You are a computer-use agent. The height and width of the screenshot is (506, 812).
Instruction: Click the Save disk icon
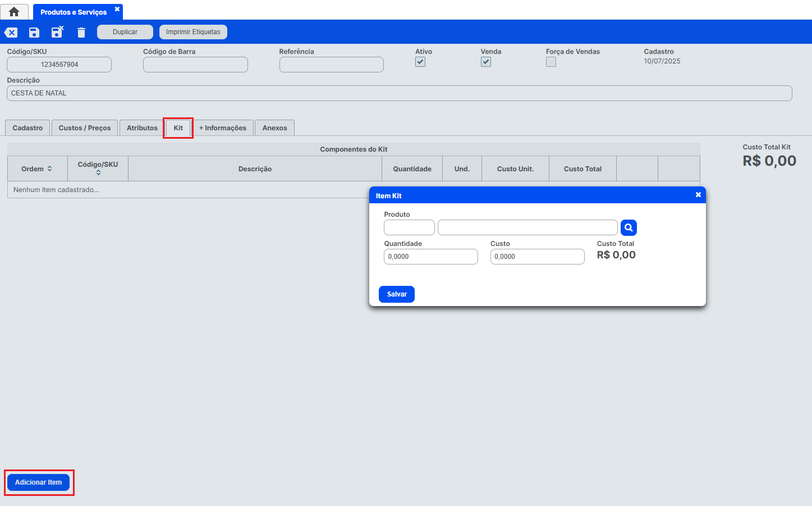(x=34, y=33)
